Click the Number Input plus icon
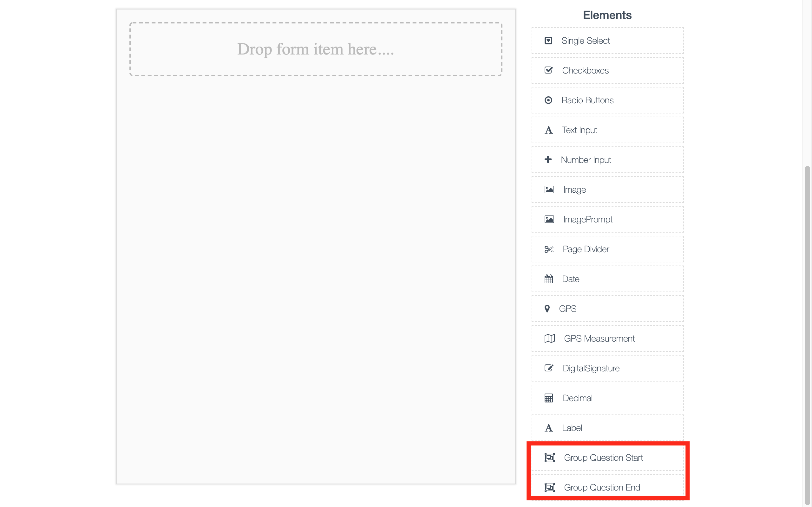 (548, 160)
